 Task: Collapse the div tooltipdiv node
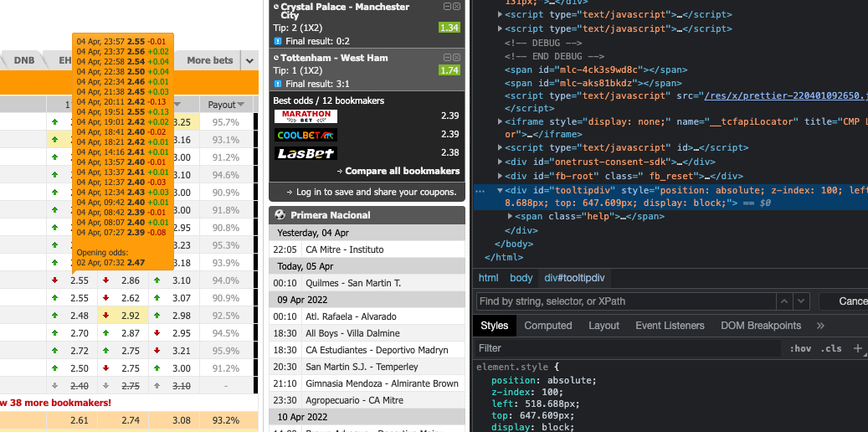click(501, 190)
